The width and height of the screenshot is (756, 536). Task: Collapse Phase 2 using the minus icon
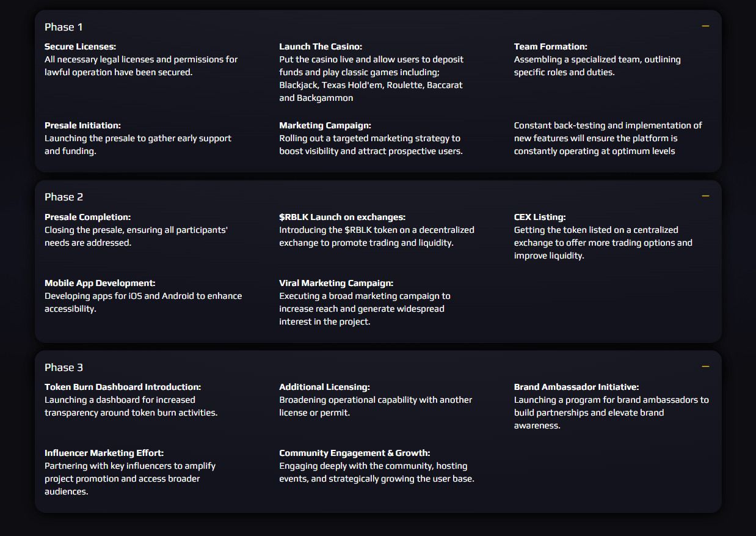tap(705, 196)
